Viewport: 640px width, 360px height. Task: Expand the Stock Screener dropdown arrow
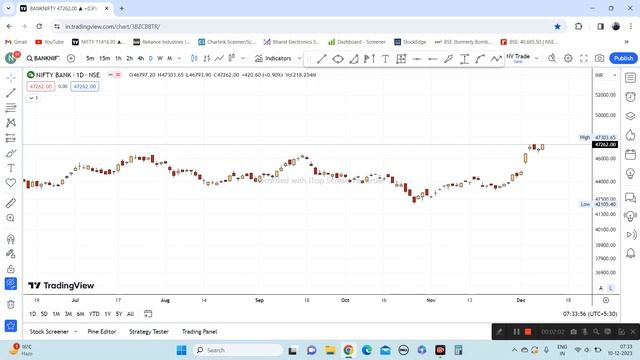tap(76, 332)
